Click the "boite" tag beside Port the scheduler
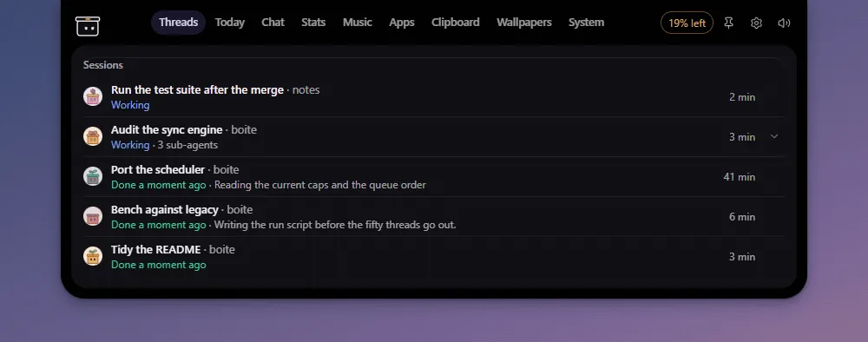The image size is (868, 342). [x=226, y=170]
